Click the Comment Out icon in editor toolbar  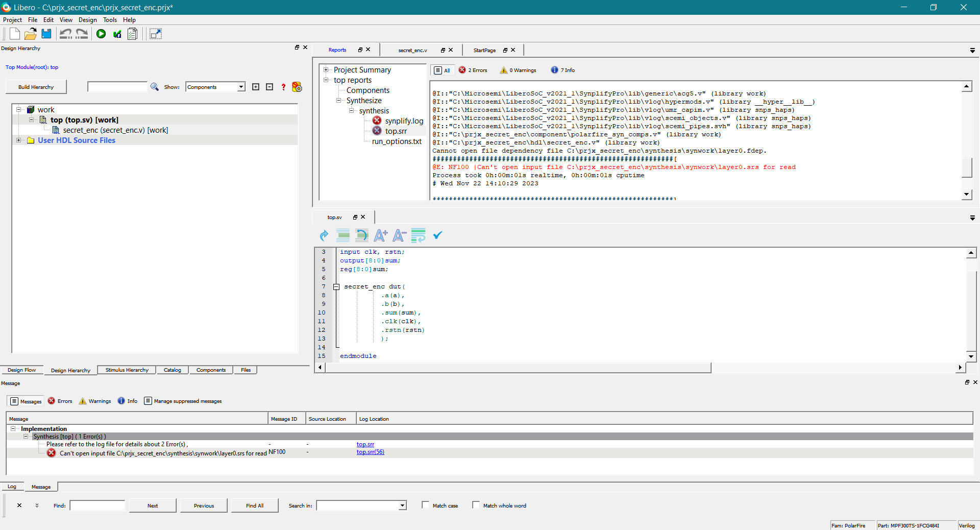342,235
